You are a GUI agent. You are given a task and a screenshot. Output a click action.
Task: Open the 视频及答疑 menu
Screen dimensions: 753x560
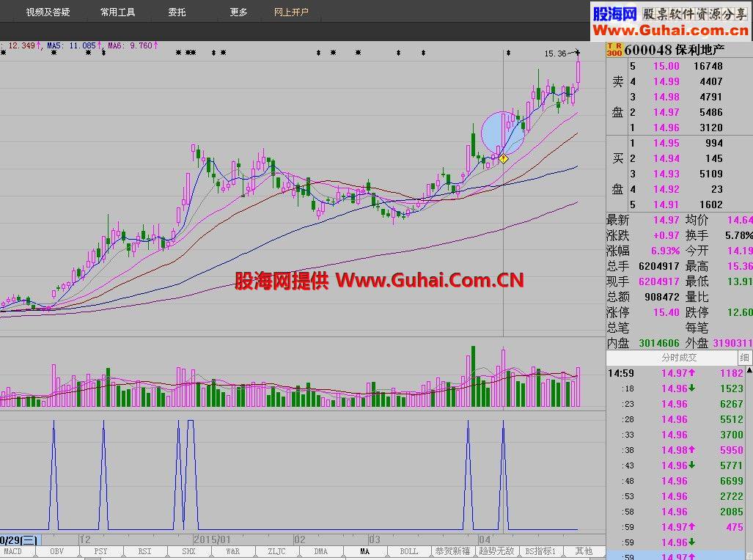(x=48, y=12)
